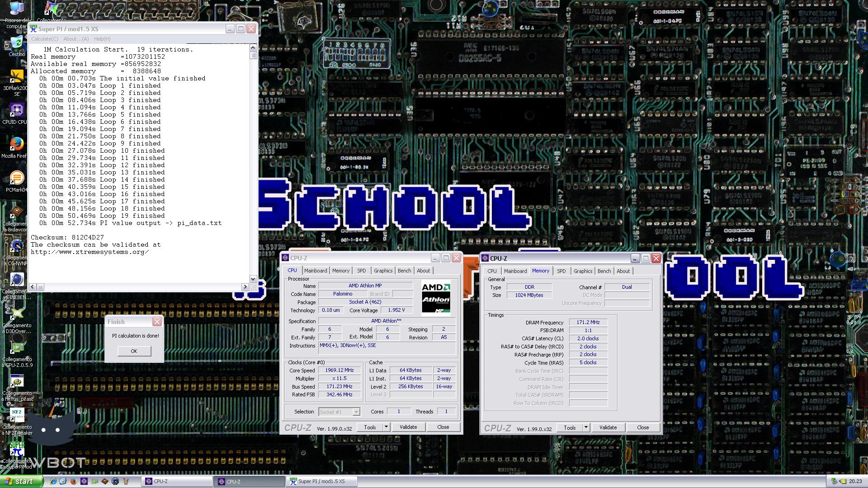Click Internet Explorer quick launch icon
The width and height of the screenshot is (868, 488).
coord(53,481)
